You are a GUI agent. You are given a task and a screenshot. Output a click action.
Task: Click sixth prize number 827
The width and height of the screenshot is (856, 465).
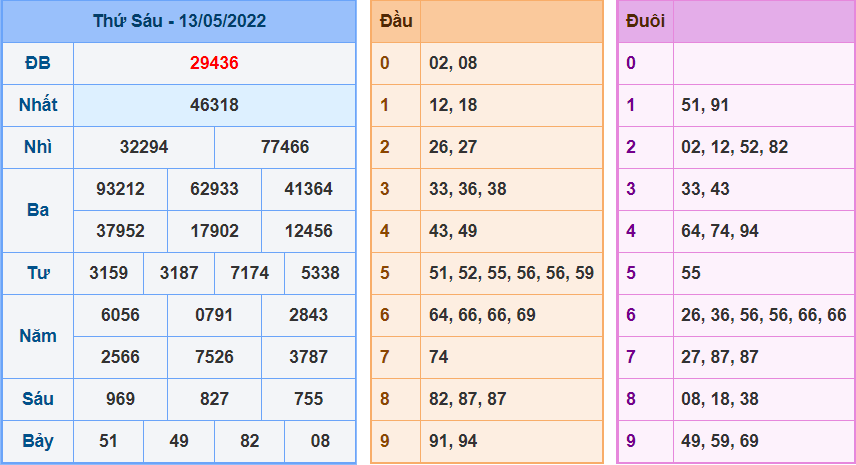[214, 399]
